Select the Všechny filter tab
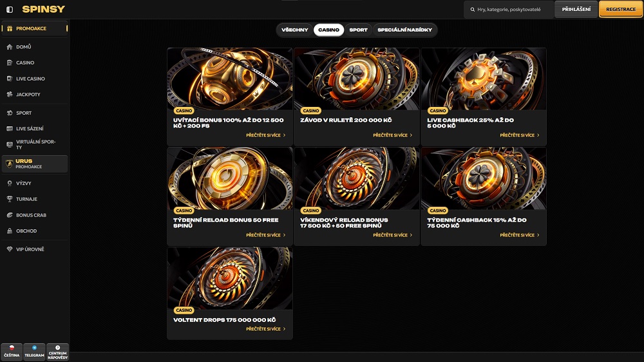 click(294, 30)
